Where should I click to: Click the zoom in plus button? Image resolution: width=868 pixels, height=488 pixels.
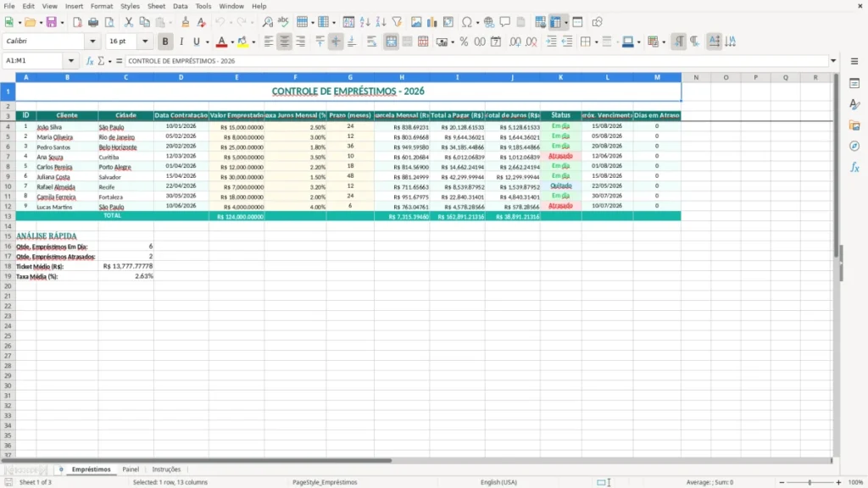click(x=838, y=482)
